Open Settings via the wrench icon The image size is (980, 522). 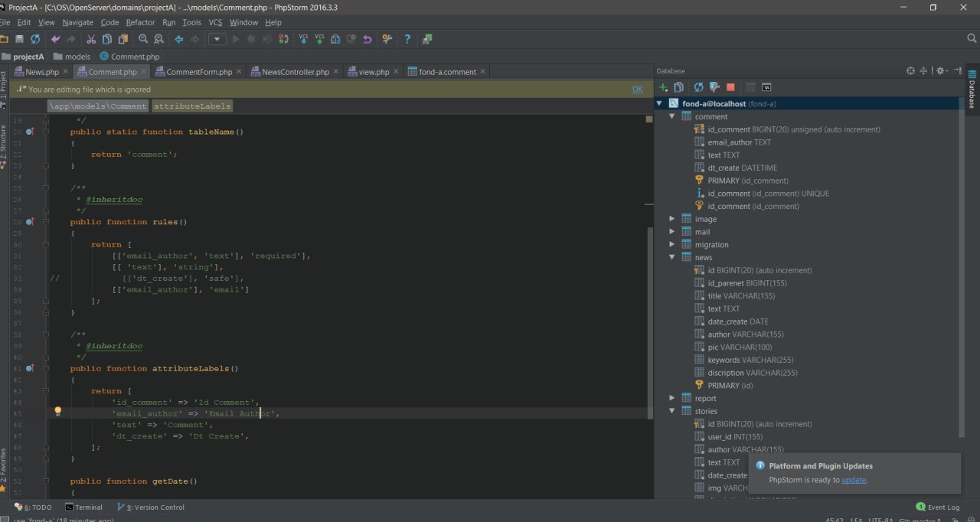click(x=387, y=39)
